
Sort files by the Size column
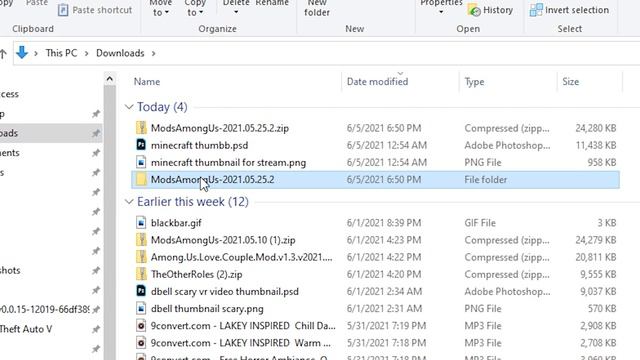[570, 82]
